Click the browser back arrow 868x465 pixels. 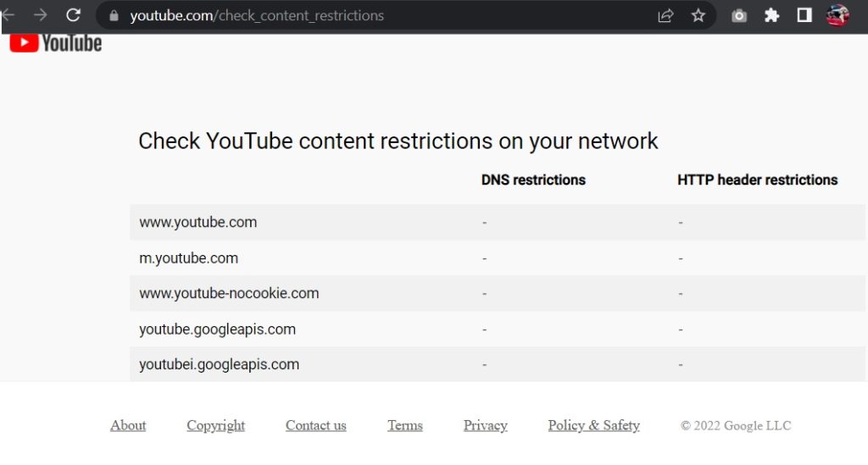click(7, 15)
